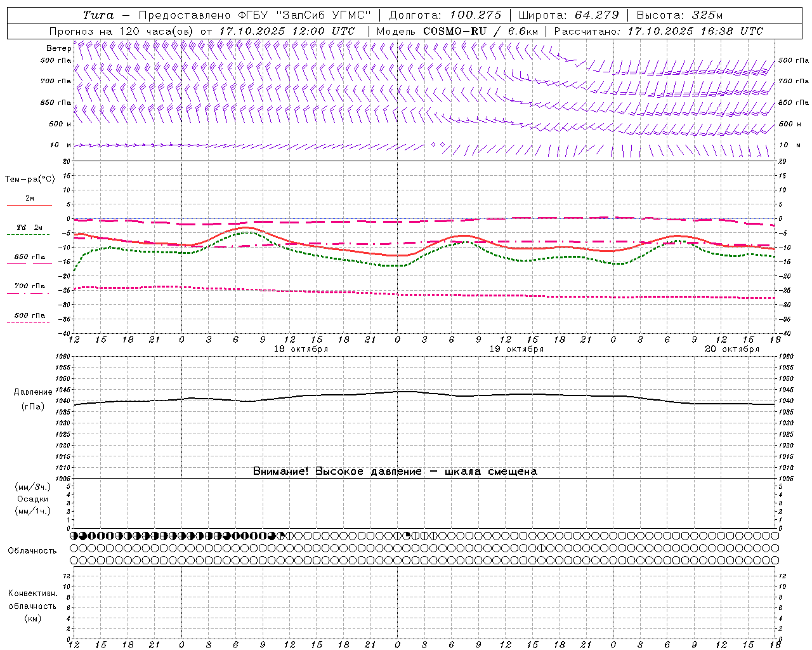Select the 'Долгота: 100.275' header field
This screenshot has width=812, height=650.
(x=445, y=15)
